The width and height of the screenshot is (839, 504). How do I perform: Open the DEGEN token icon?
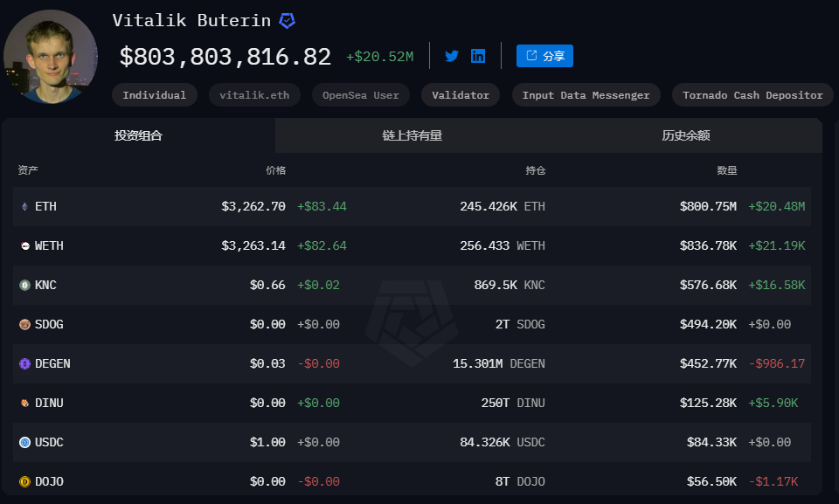tap(24, 364)
